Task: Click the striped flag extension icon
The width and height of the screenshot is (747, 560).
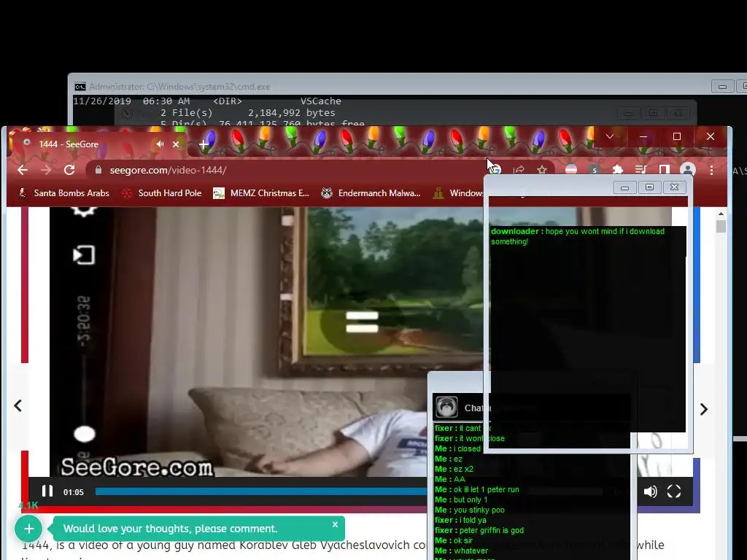Action: tap(571, 169)
